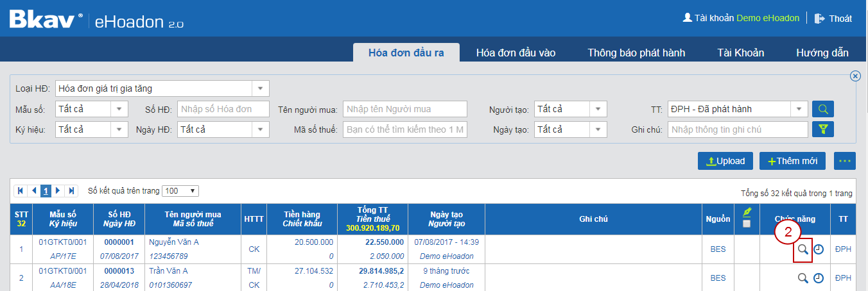
Task: Open history clock icon for invoice 0000001
Action: (x=819, y=249)
